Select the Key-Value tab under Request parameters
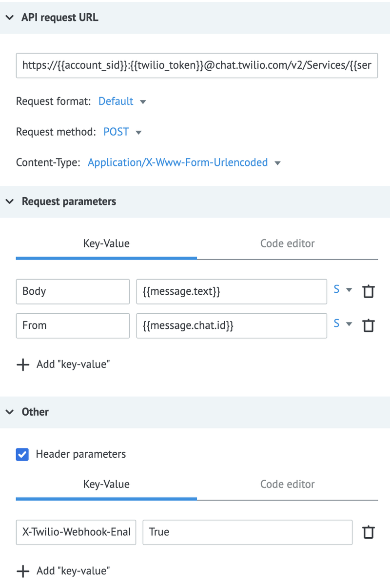 106,243
